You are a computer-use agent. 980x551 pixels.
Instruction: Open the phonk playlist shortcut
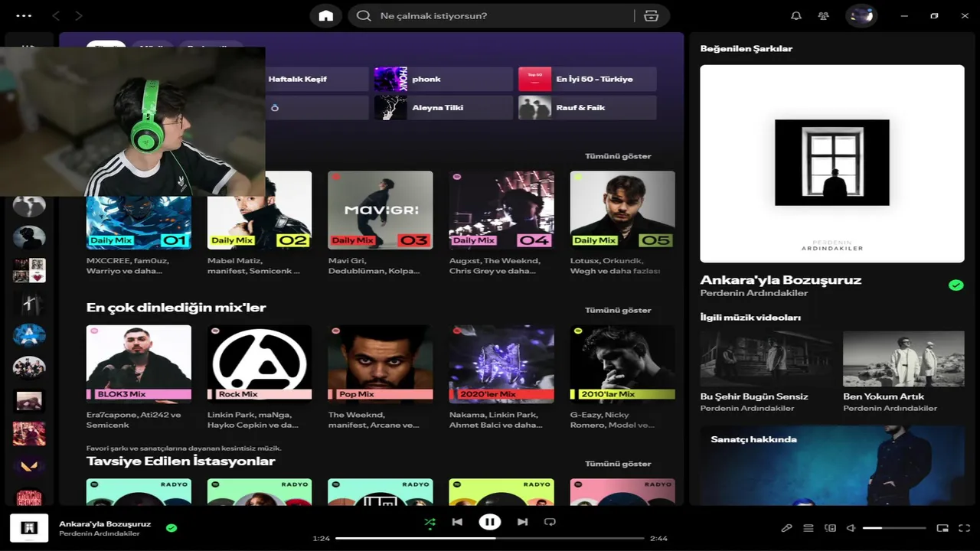[443, 79]
